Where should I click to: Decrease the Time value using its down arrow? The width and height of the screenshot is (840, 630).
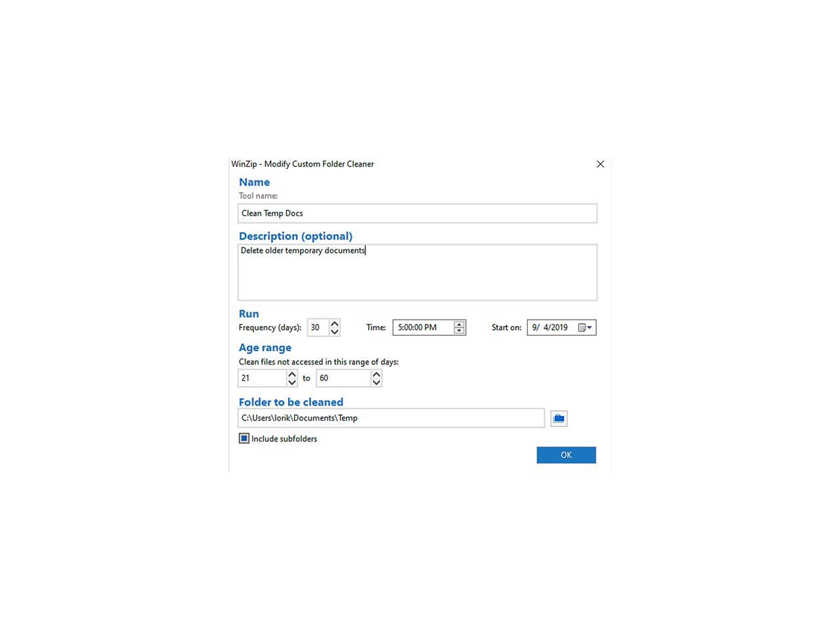459,330
